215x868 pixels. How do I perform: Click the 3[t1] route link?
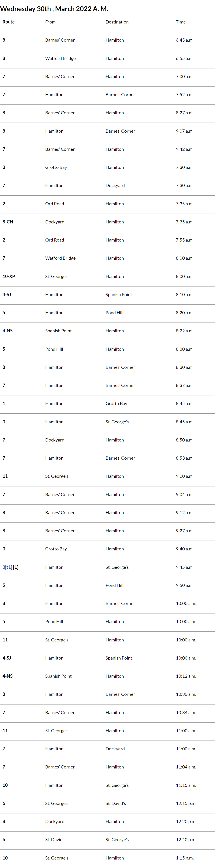click(7, 567)
